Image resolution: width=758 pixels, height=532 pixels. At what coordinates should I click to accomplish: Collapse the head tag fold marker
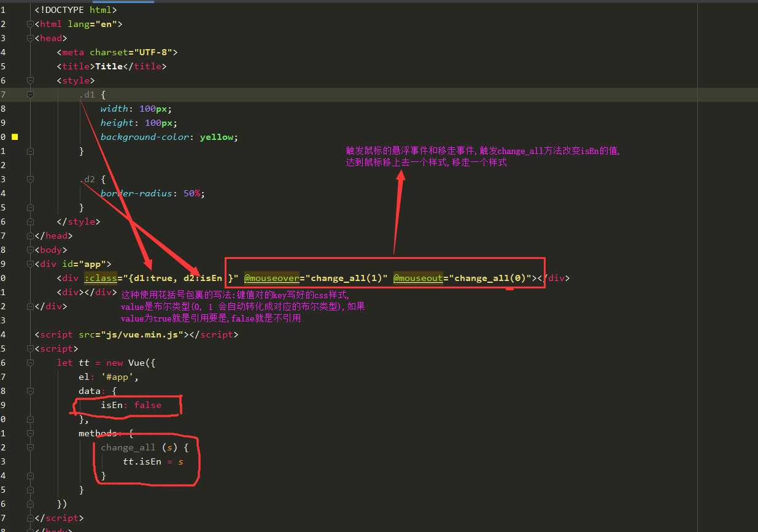tap(29, 38)
